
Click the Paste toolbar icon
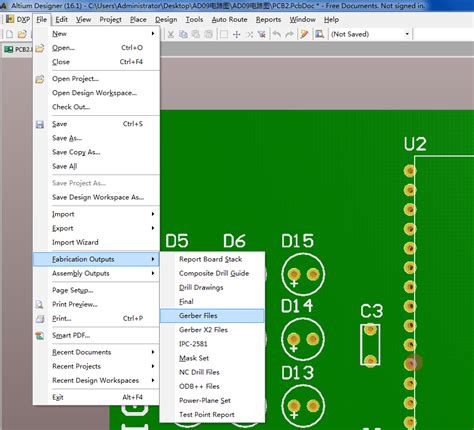coord(196,34)
